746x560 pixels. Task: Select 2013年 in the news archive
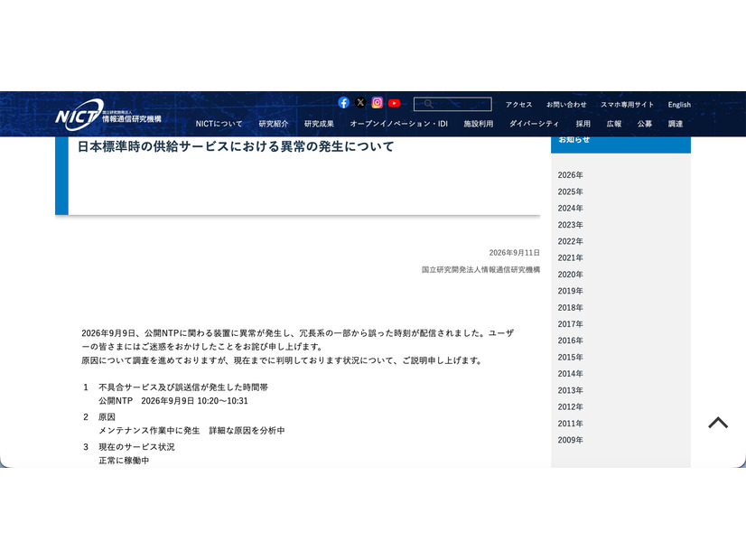tap(570, 390)
